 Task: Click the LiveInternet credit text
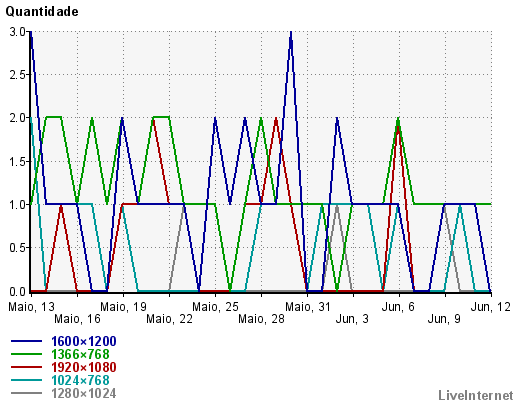476,395
